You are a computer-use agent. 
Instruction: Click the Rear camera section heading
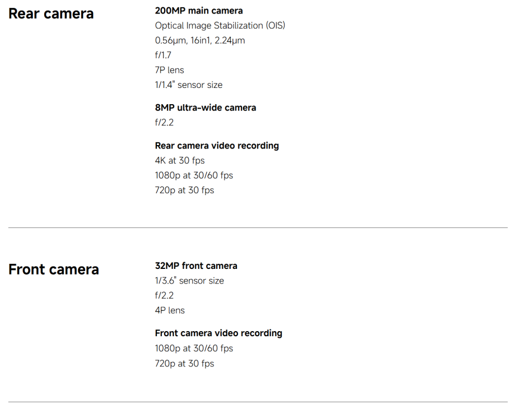51,14
